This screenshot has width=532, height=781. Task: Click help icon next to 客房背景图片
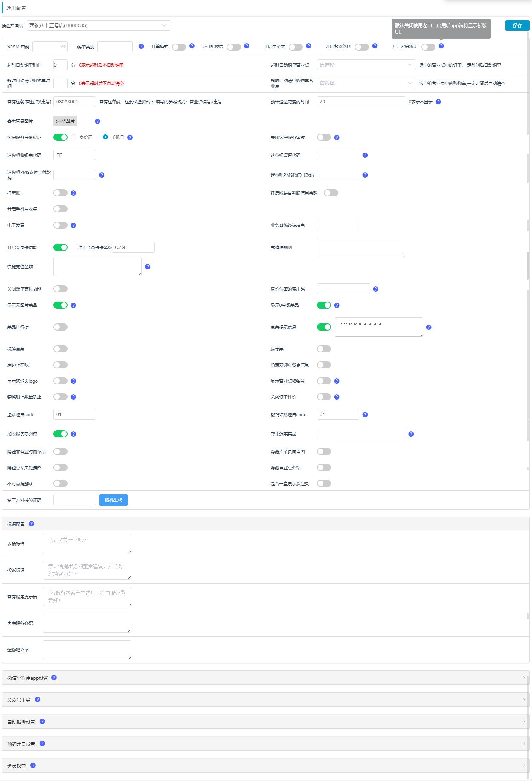97,121
